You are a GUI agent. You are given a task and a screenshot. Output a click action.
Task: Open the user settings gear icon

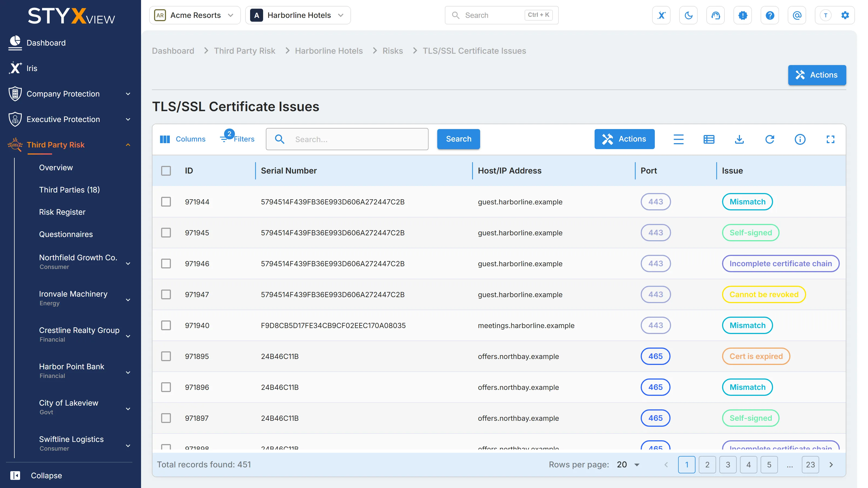click(x=845, y=15)
